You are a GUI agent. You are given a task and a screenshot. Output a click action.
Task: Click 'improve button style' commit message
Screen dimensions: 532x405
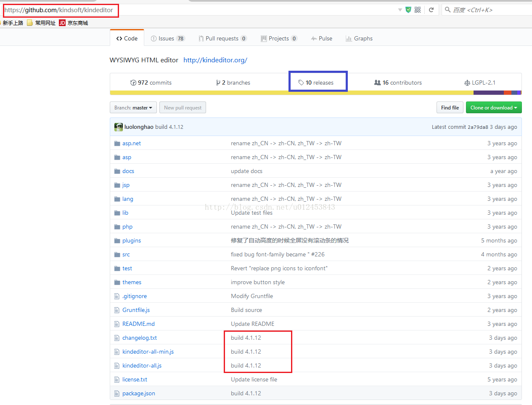(258, 282)
